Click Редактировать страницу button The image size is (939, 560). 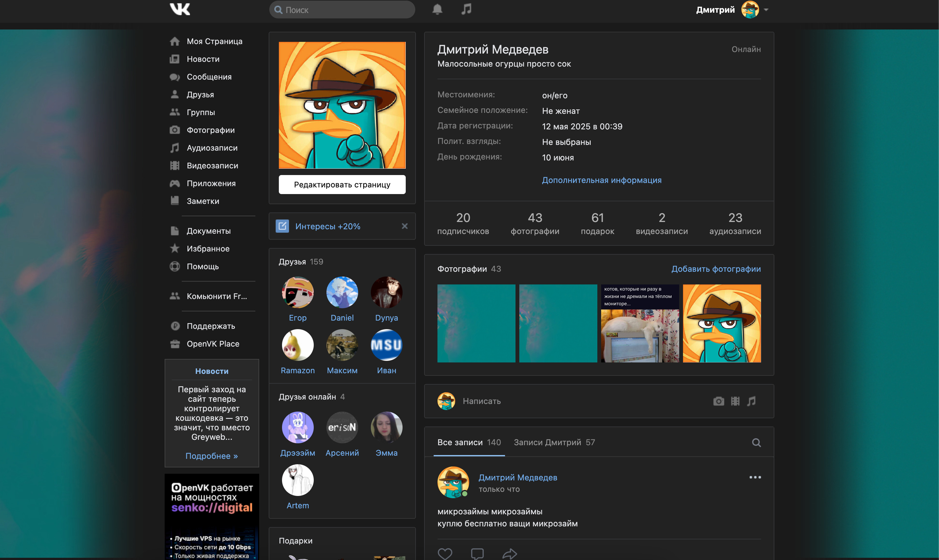pos(342,185)
